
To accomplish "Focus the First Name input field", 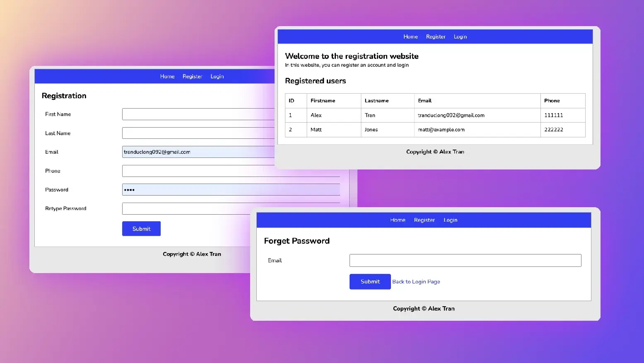I will [x=198, y=114].
